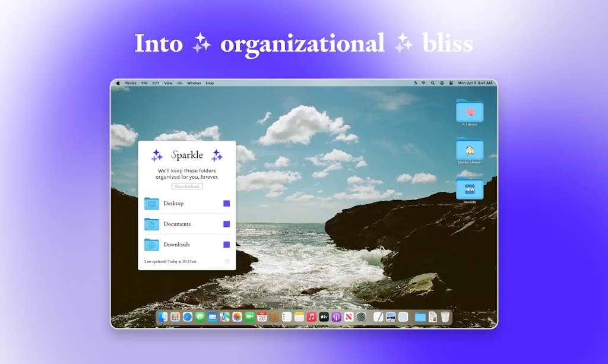
Task: Toggle the Downloads folder checkbox in Sparkle
Action: tap(226, 245)
